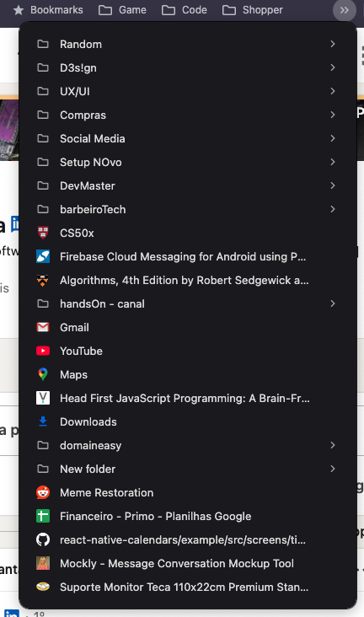Click the folder icon beside D3s!gn

coord(43,67)
